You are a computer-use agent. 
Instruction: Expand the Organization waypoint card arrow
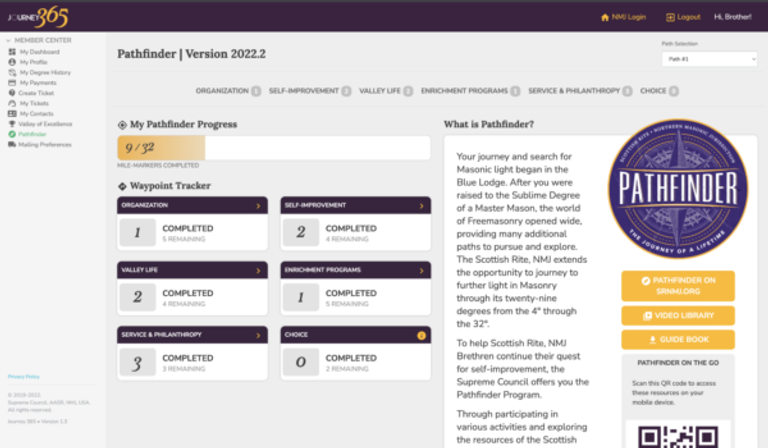[258, 206]
